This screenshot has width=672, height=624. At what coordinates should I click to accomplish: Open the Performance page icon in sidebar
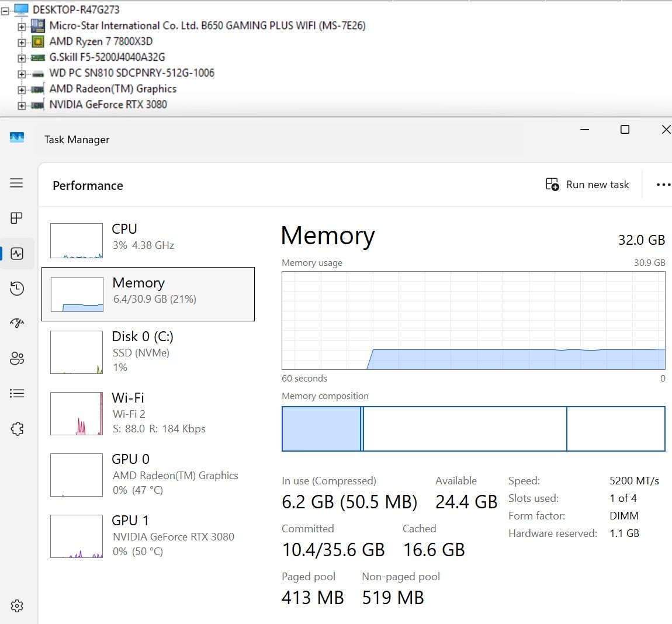click(17, 254)
